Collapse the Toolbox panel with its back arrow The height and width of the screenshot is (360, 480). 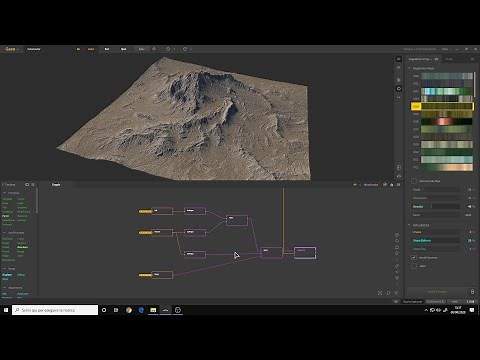[3, 184]
